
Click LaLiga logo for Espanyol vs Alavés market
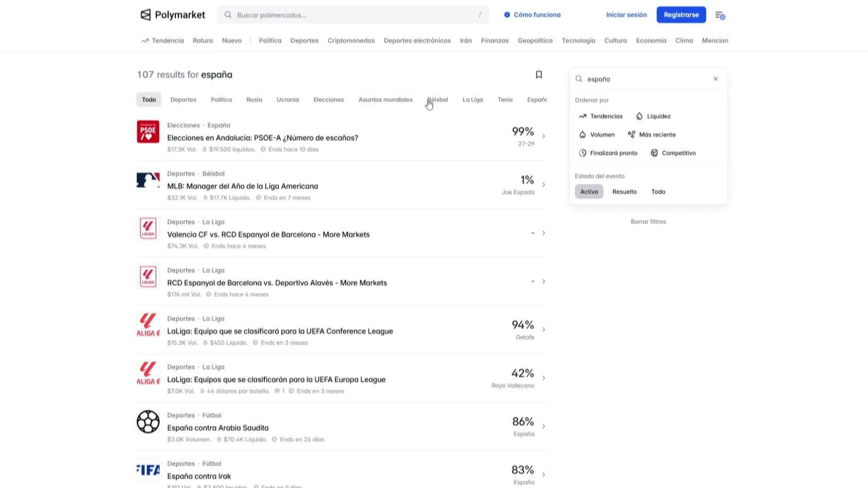click(x=148, y=277)
